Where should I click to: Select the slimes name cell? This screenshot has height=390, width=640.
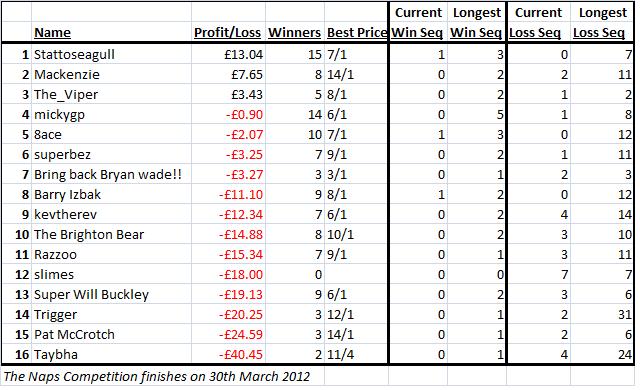point(111,274)
